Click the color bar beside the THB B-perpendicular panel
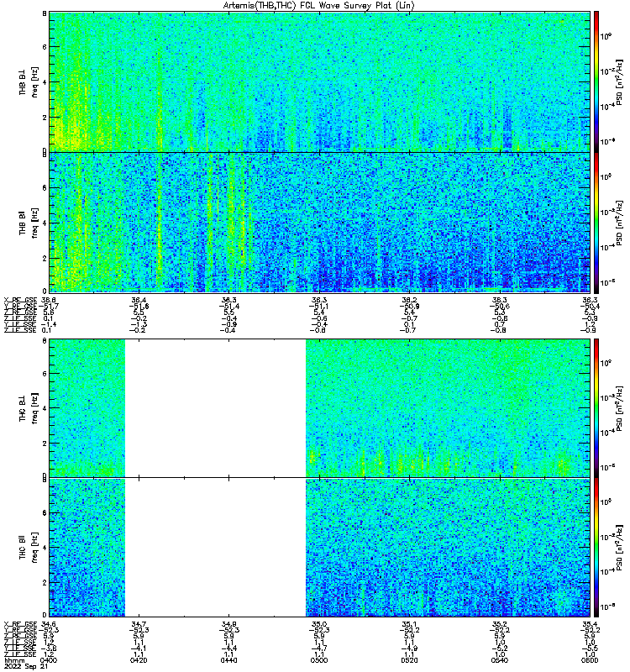Image resolution: width=630 pixels, height=672 pixels. point(596,81)
